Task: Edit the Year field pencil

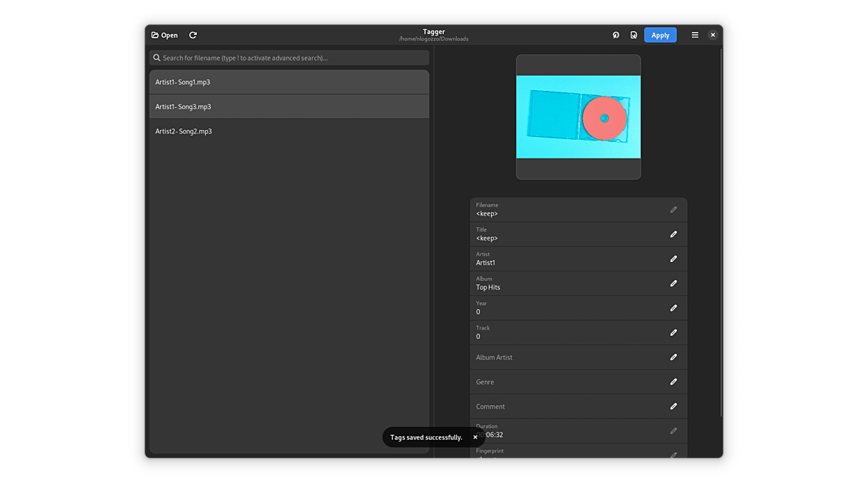Action: pos(673,308)
